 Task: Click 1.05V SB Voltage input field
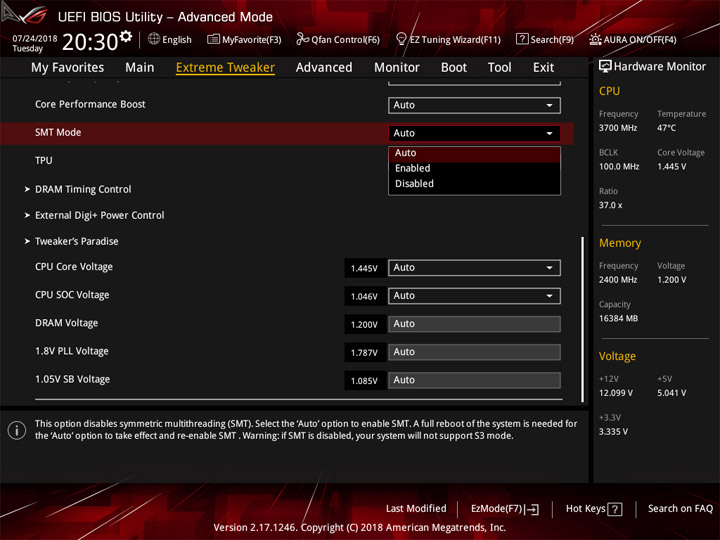[x=474, y=380]
